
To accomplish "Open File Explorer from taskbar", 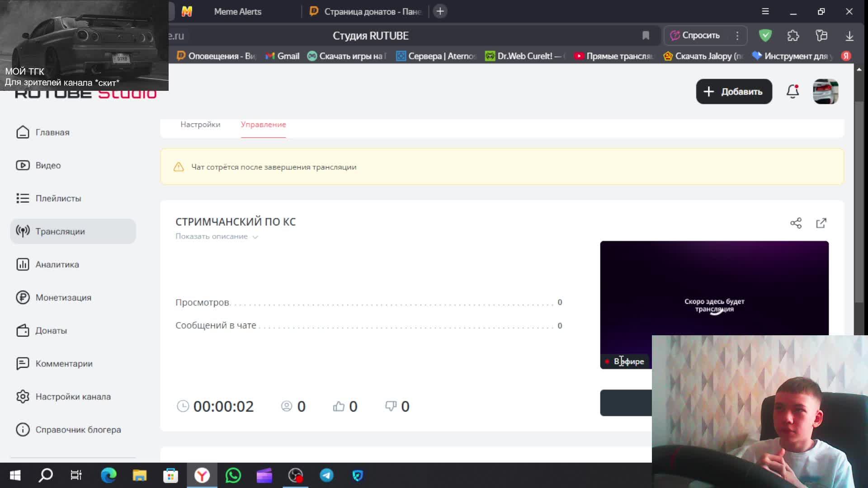I will [x=140, y=475].
